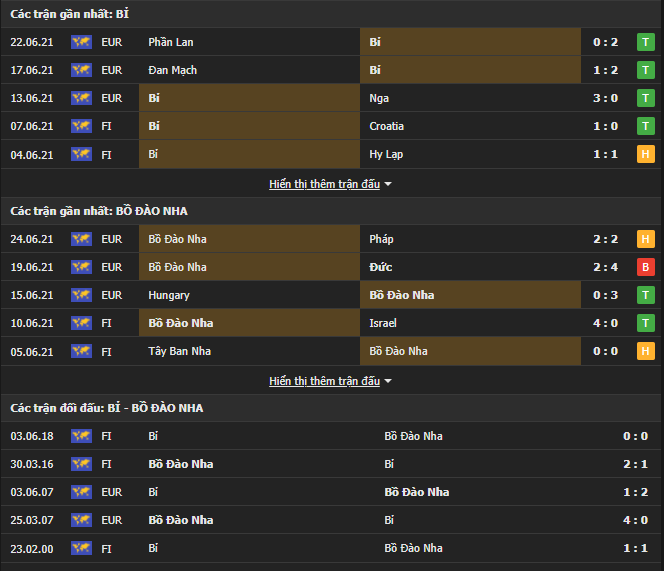Open the Croatia team link
Viewport: 664px width, 571px height.
click(388, 126)
